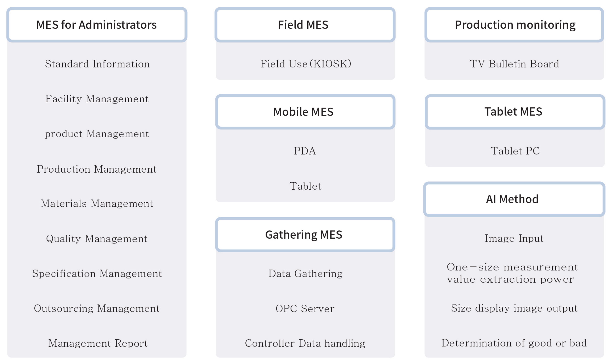Image resolution: width=614 pixels, height=364 pixels.
Task: Open Standard Information item
Action: point(97,64)
